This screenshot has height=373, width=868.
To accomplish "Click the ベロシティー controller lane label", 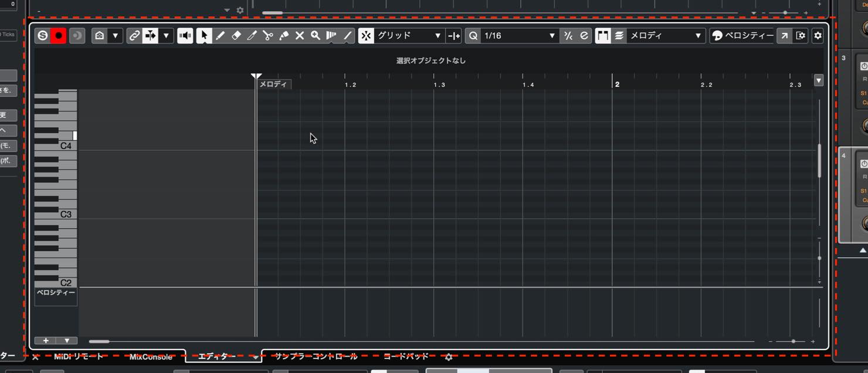I will pyautogui.click(x=56, y=293).
